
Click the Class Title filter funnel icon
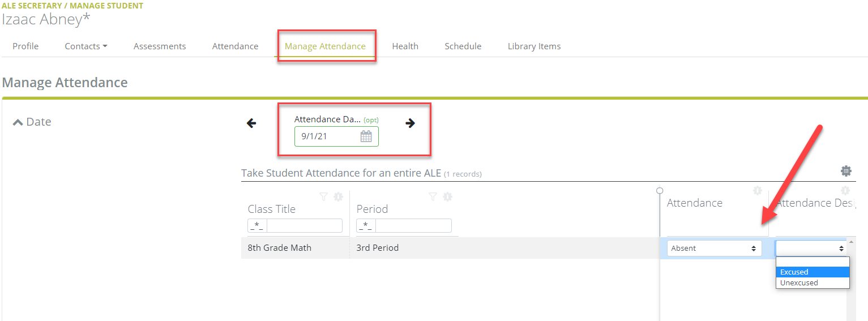pyautogui.click(x=323, y=196)
